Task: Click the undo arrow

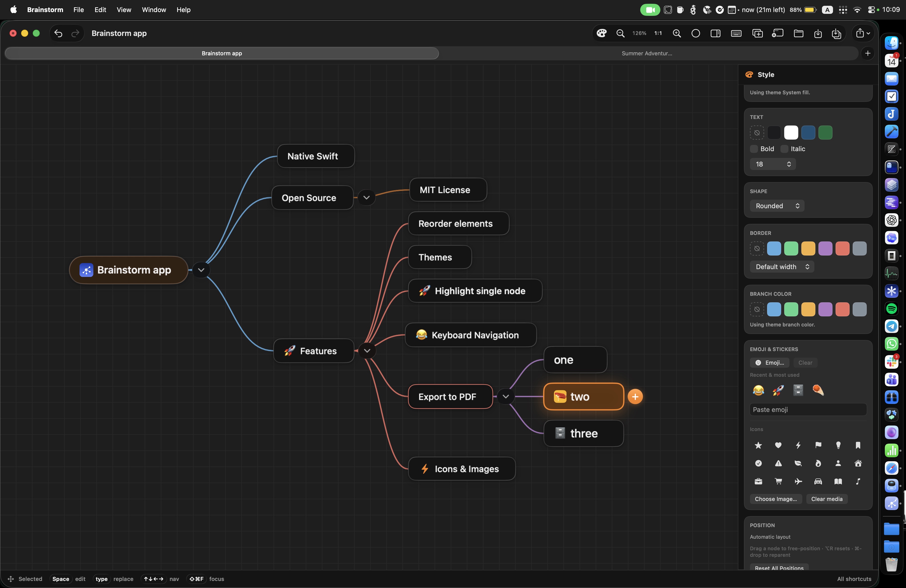Action: [x=58, y=33]
